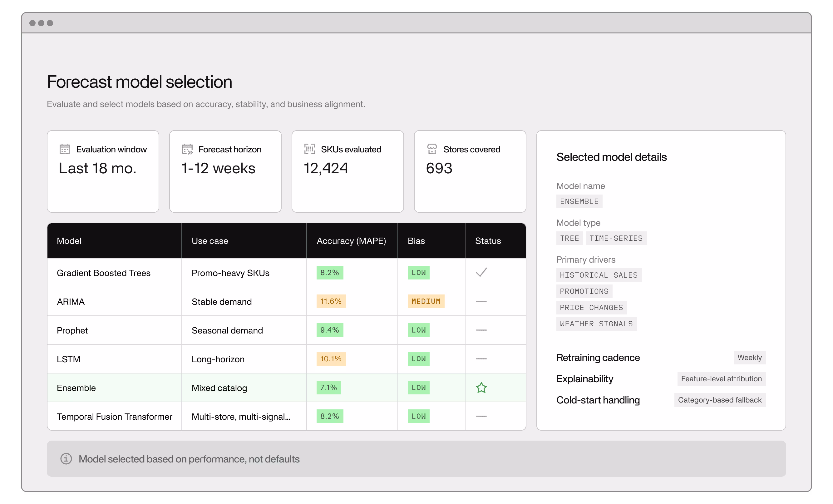
Task: Click the TIME-SERIES model type tag
Action: [x=616, y=238]
